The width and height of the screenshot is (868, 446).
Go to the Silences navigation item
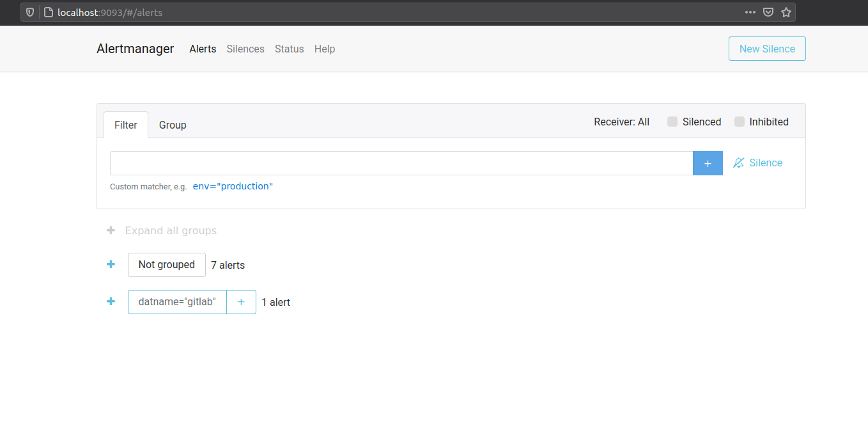[245, 49]
